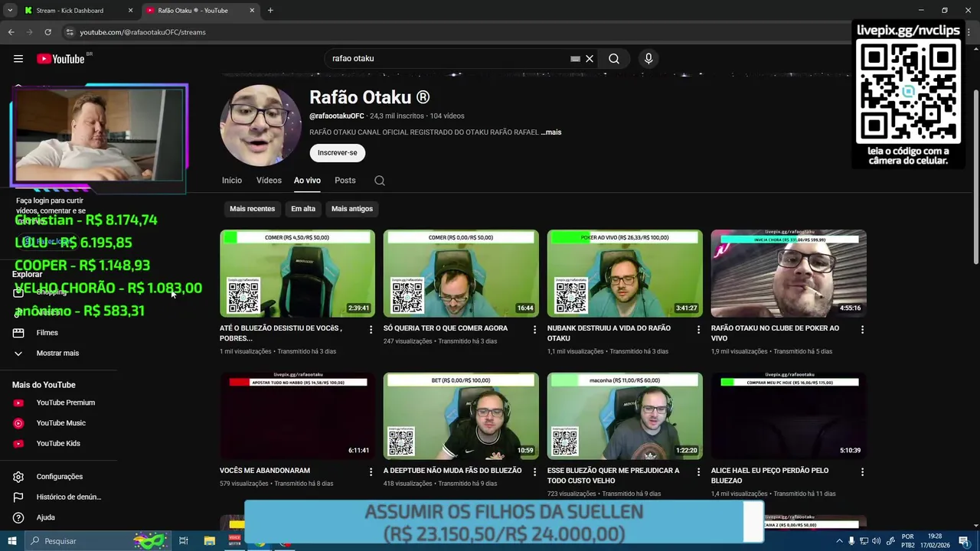This screenshot has width=980, height=551.
Task: Open the Windows notification center icon
Action: click(x=964, y=541)
